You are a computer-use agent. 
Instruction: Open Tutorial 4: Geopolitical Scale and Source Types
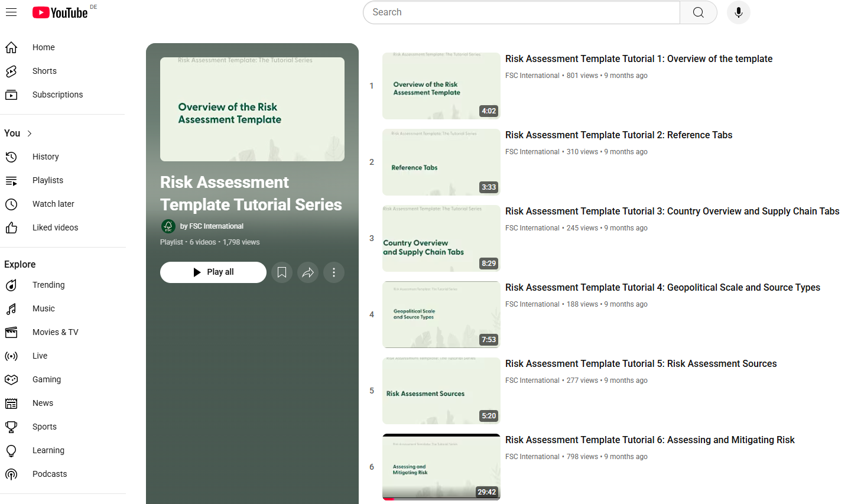point(662,288)
